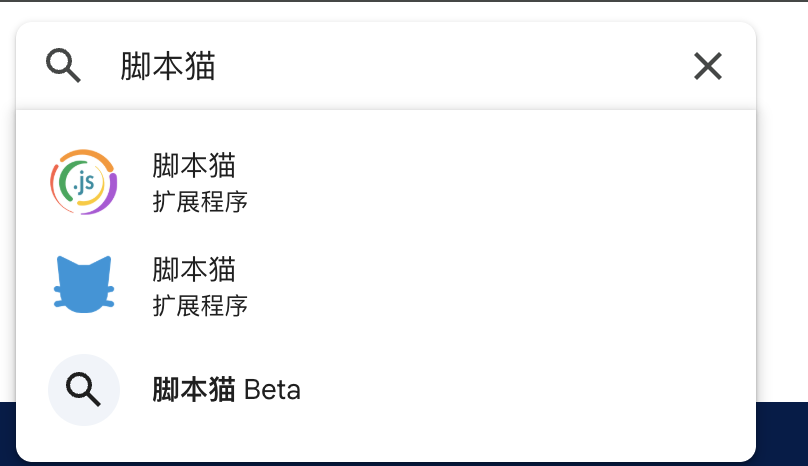
Task: Click the round magnifier icon beside 脚本猫 Beta
Action: pyautogui.click(x=84, y=389)
